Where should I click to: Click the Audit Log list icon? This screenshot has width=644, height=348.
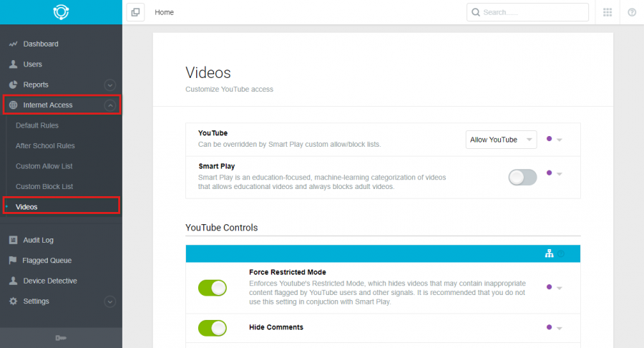pyautogui.click(x=13, y=240)
